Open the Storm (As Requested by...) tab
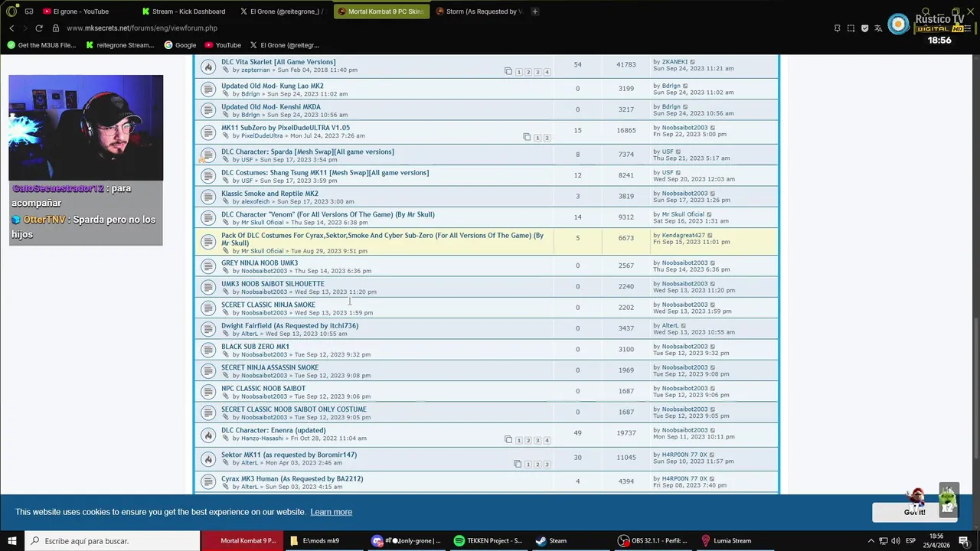The image size is (980, 551). [478, 11]
